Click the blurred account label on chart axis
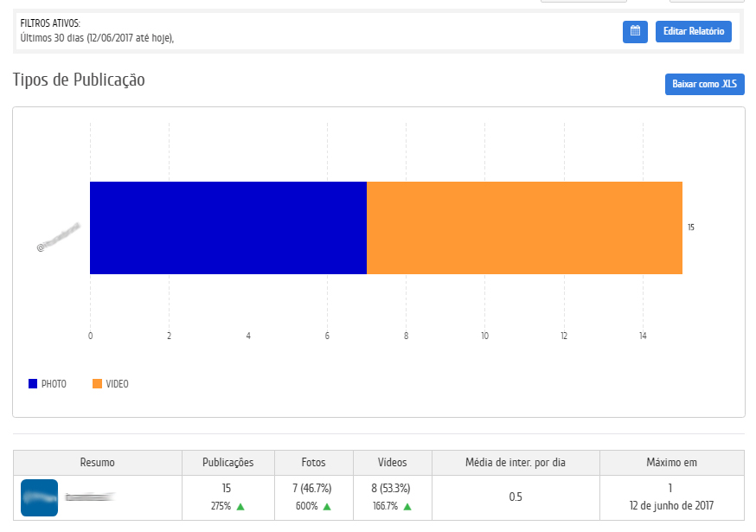756x532 pixels. click(58, 236)
